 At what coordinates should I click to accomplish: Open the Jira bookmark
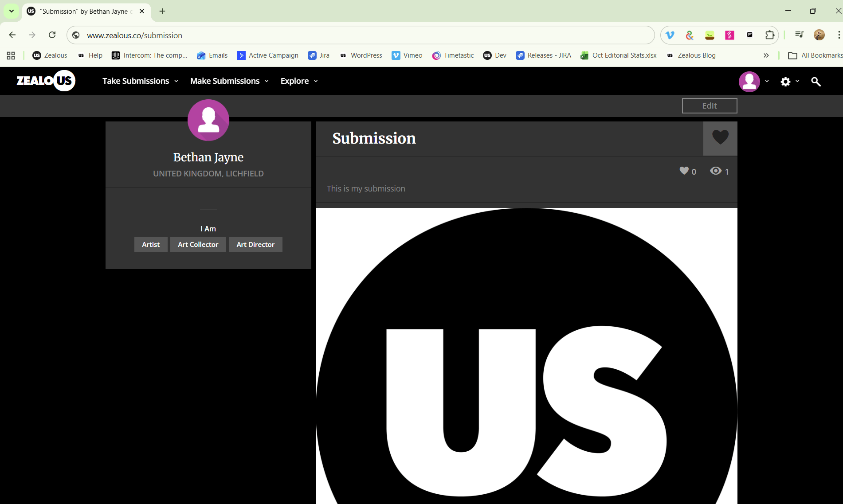point(319,55)
